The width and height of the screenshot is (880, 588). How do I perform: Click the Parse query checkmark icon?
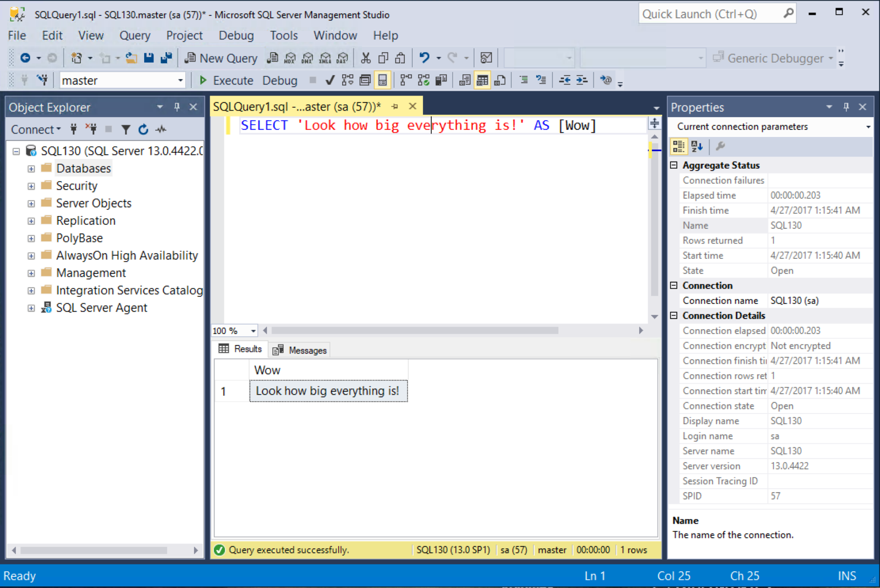tap(329, 80)
